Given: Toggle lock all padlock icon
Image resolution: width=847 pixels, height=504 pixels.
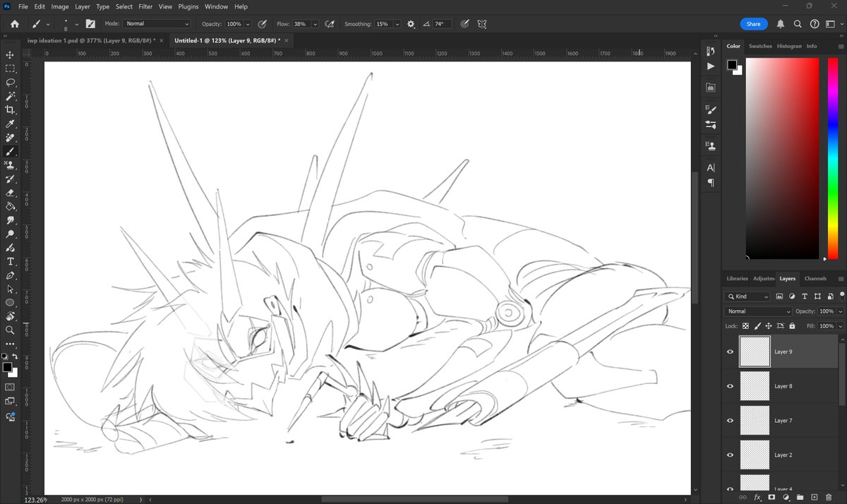Looking at the screenshot, I should point(792,326).
